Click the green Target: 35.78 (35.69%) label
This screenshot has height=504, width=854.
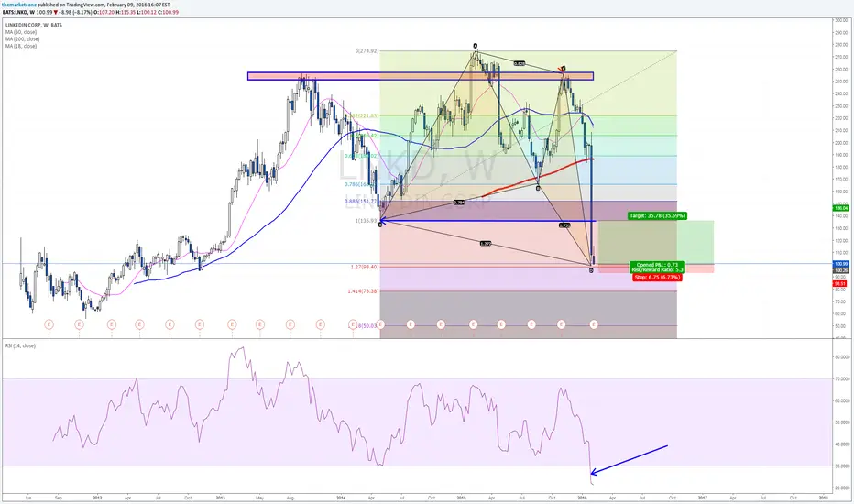point(657,215)
